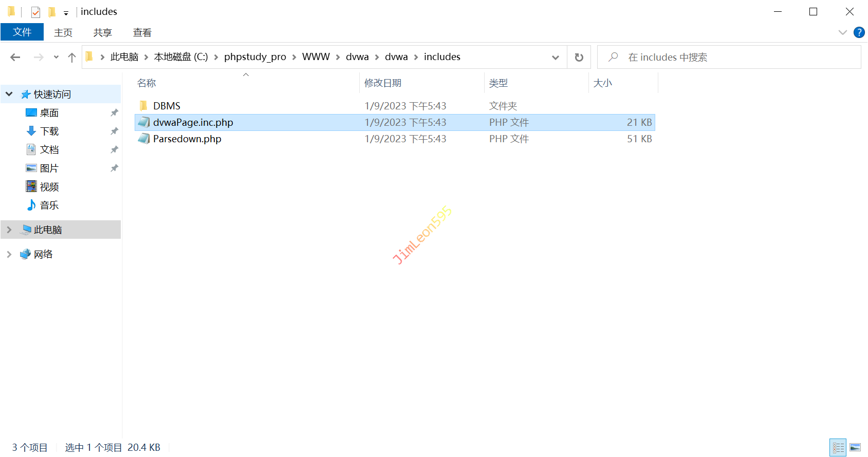Open the address bar history dropdown

point(555,58)
